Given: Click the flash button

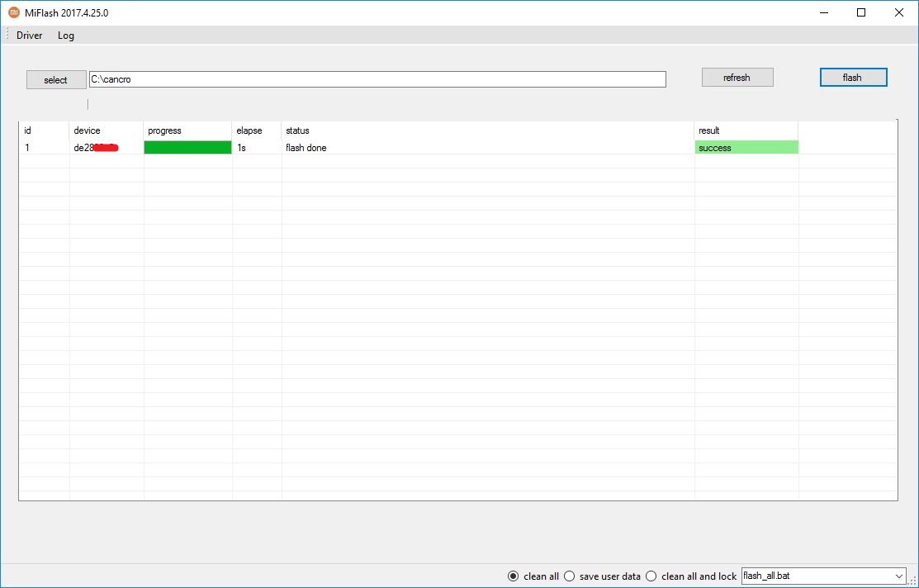Looking at the screenshot, I should point(853,78).
